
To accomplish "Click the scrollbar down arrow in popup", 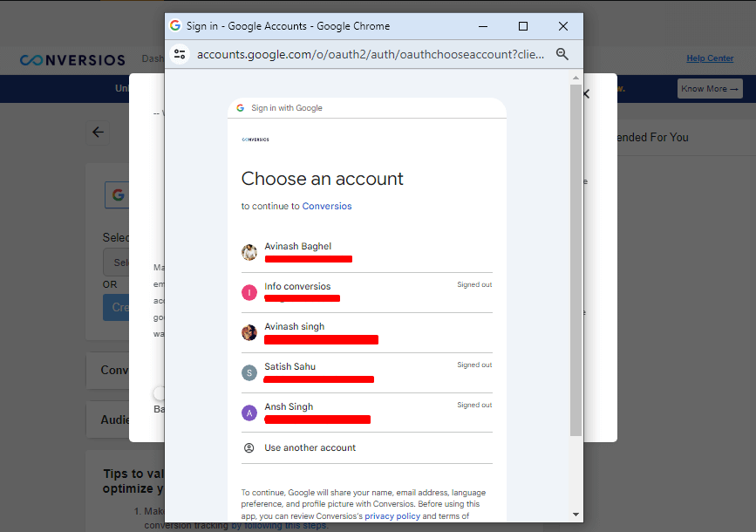I will coord(576,515).
